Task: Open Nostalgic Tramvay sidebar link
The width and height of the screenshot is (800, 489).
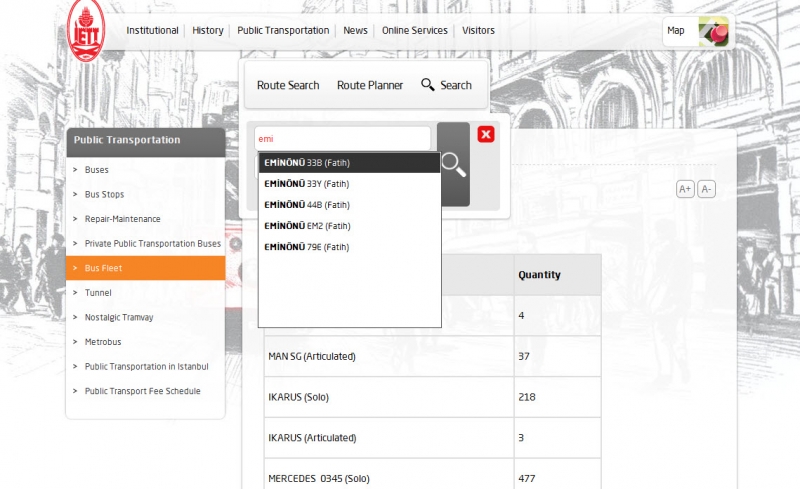Action: [118, 317]
